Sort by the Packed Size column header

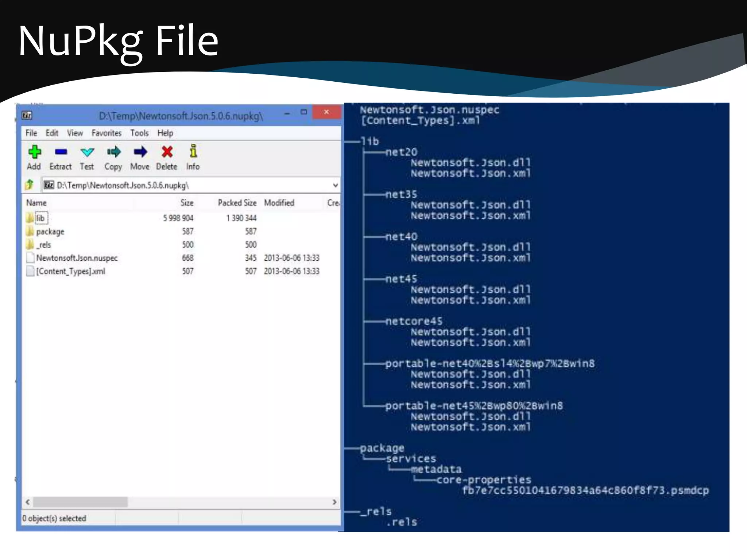[237, 203]
